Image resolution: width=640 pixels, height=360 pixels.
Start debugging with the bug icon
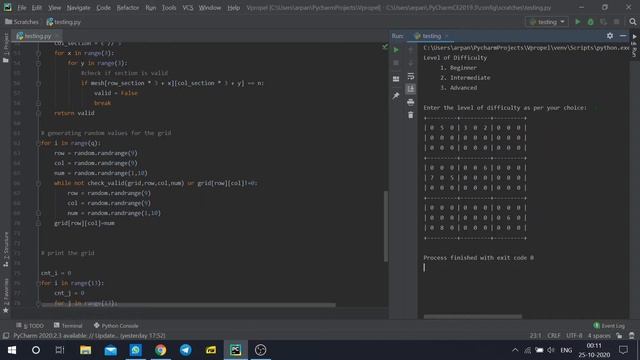click(x=591, y=22)
